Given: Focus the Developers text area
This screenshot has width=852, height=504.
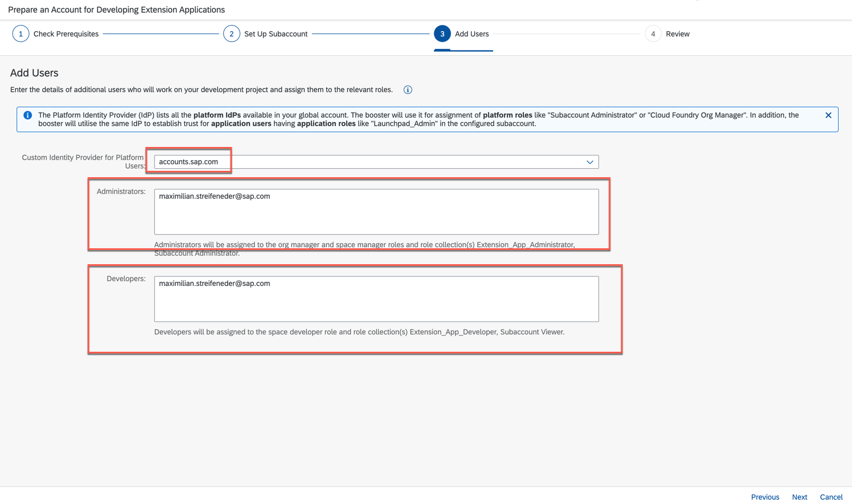Looking at the screenshot, I should click(376, 299).
